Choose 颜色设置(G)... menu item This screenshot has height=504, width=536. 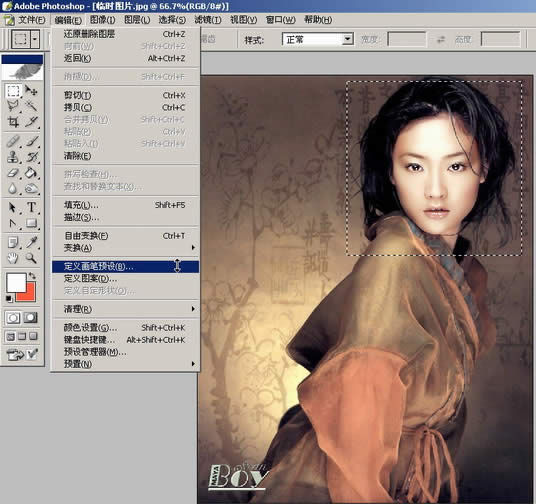coord(125,328)
